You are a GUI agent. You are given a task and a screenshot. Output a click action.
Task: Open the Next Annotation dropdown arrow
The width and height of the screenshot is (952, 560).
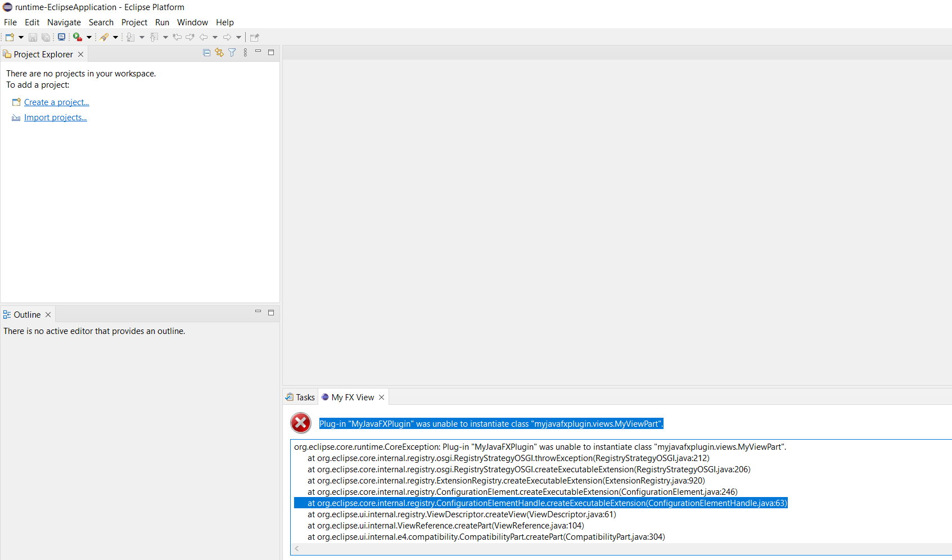point(142,37)
